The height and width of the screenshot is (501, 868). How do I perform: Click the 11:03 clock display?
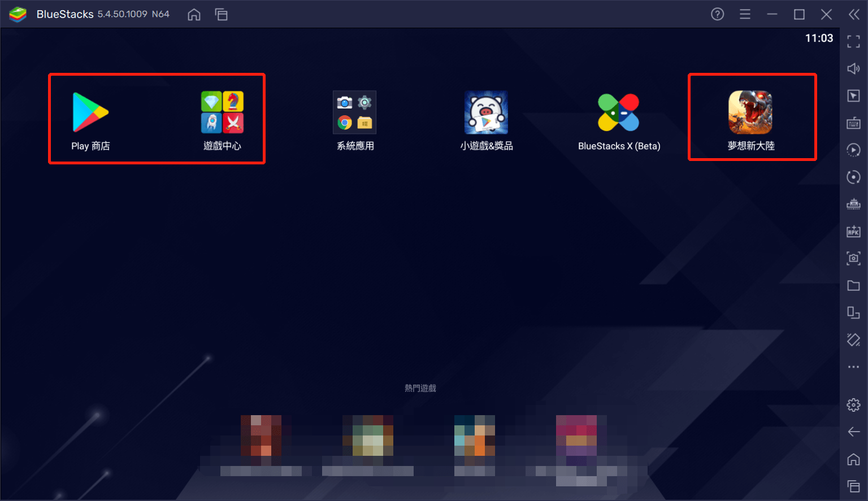pyautogui.click(x=819, y=38)
